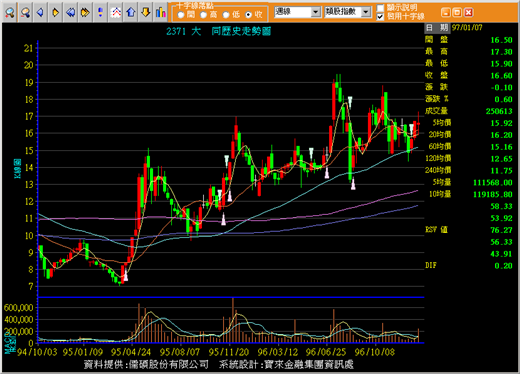This screenshot has width=520, height=374.
Task: Zoom out with the magnifier minus tool
Action: pos(25,13)
